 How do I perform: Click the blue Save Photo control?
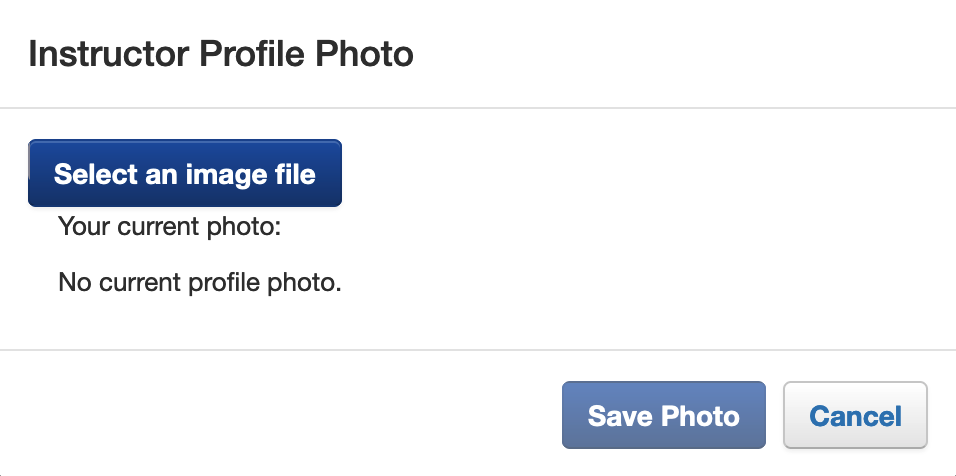(x=664, y=415)
